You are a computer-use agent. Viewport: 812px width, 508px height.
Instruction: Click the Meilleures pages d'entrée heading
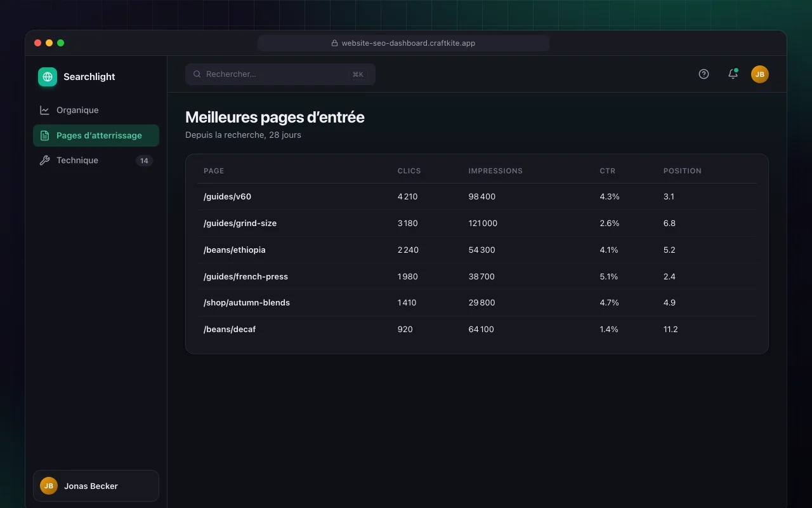(275, 117)
